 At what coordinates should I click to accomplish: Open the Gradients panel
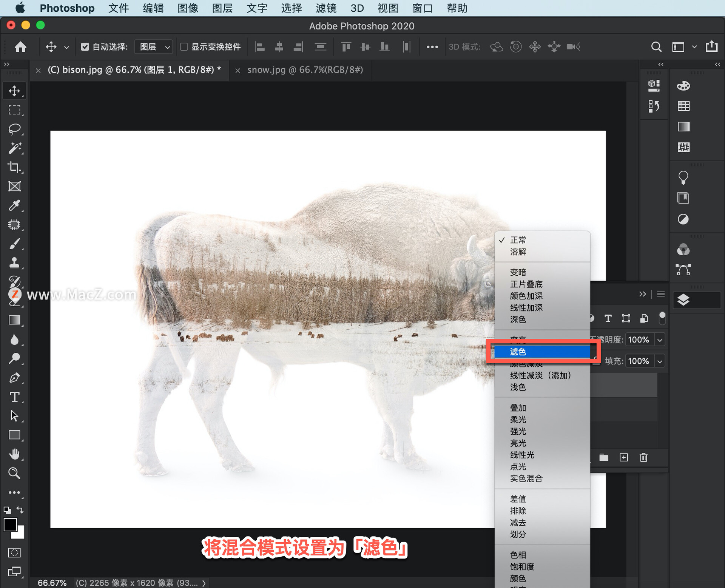click(684, 127)
